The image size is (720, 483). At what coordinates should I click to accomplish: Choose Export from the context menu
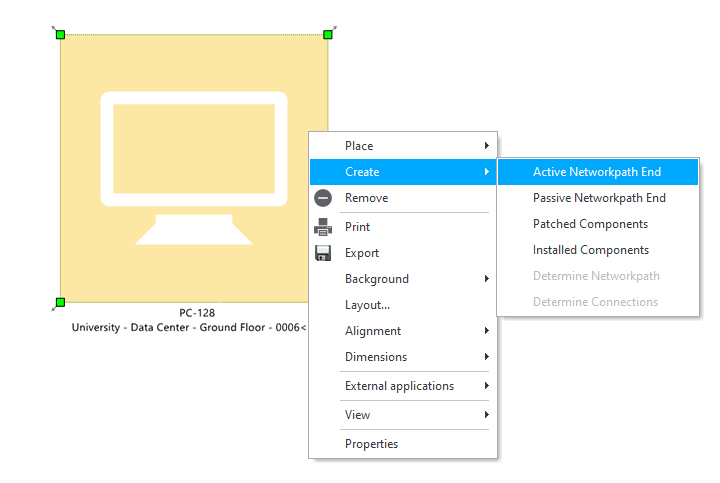click(x=403, y=253)
